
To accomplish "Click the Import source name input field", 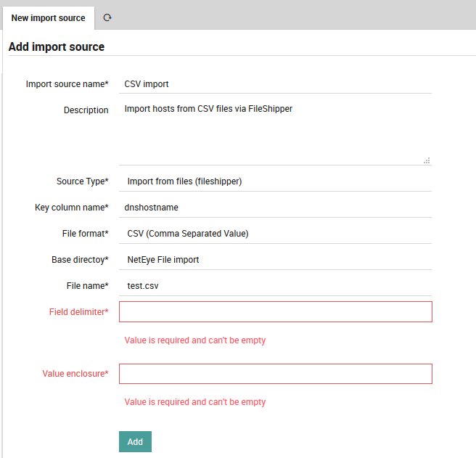I will [276, 84].
